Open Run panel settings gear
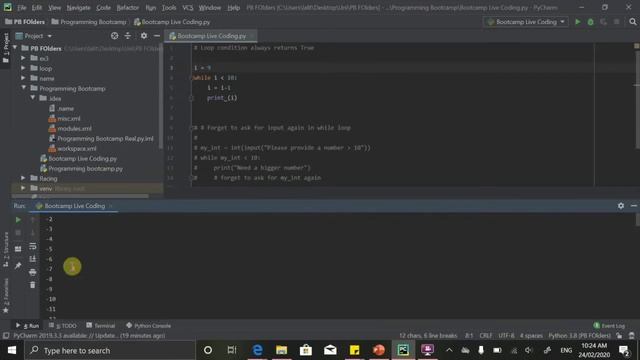Image resolution: width=640 pixels, height=360 pixels. (621, 206)
